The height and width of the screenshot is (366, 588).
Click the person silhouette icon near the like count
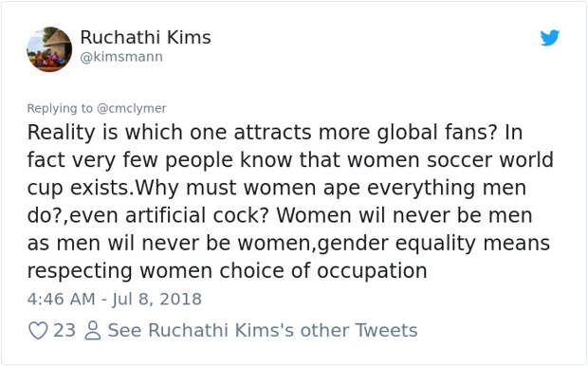click(92, 331)
